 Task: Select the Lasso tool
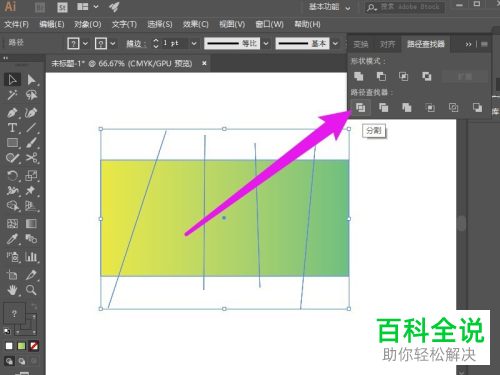coord(32,95)
